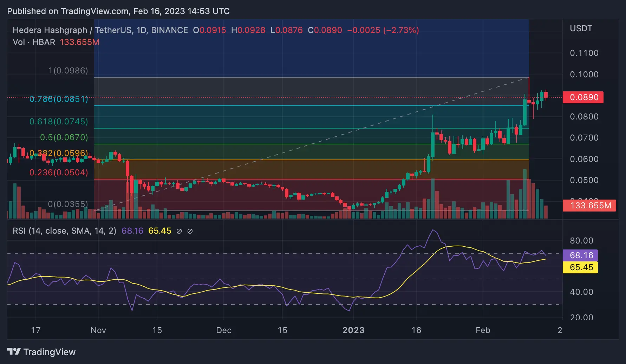Click the yellow 65.45 RSI axis tag

[580, 267]
